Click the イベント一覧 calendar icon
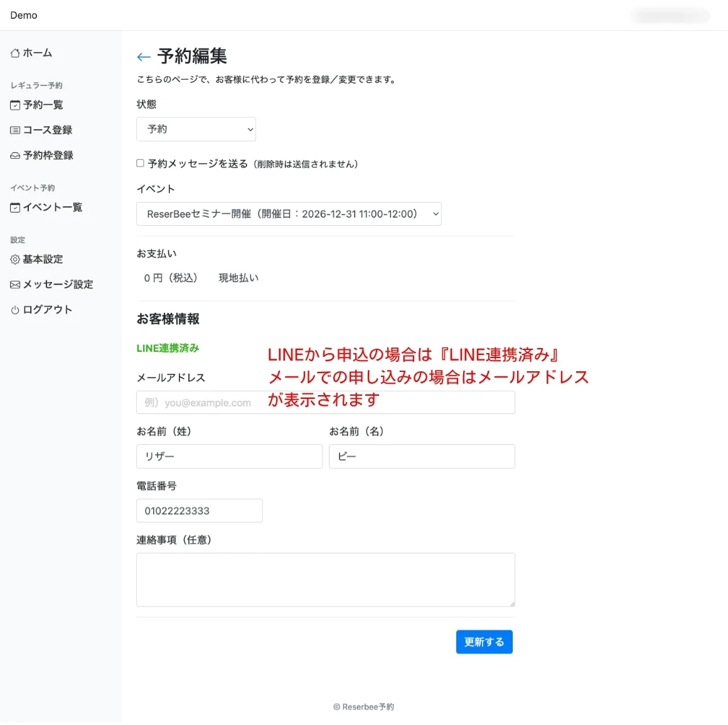The image size is (728, 725). point(15,208)
